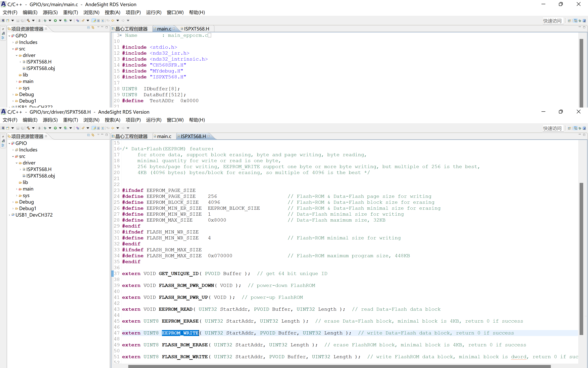Toggle show whitespace characters in ISPXT568.H window toolbar
Viewport: 588px width, 368px height.
coord(103,128)
